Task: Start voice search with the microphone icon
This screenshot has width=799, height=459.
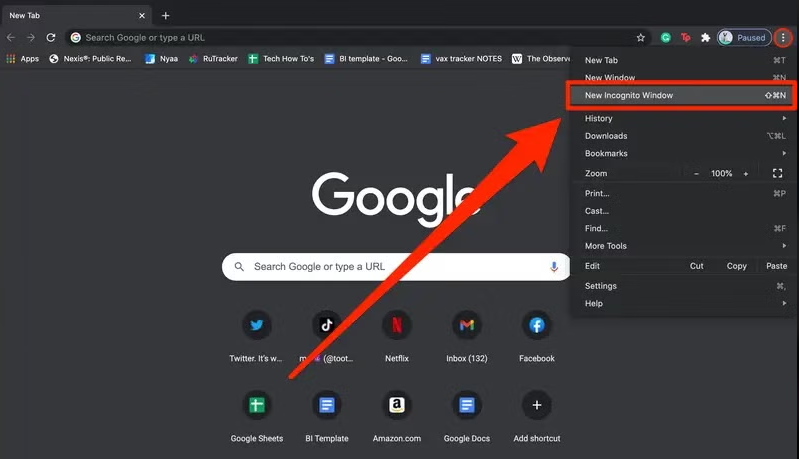Action: pyautogui.click(x=554, y=266)
